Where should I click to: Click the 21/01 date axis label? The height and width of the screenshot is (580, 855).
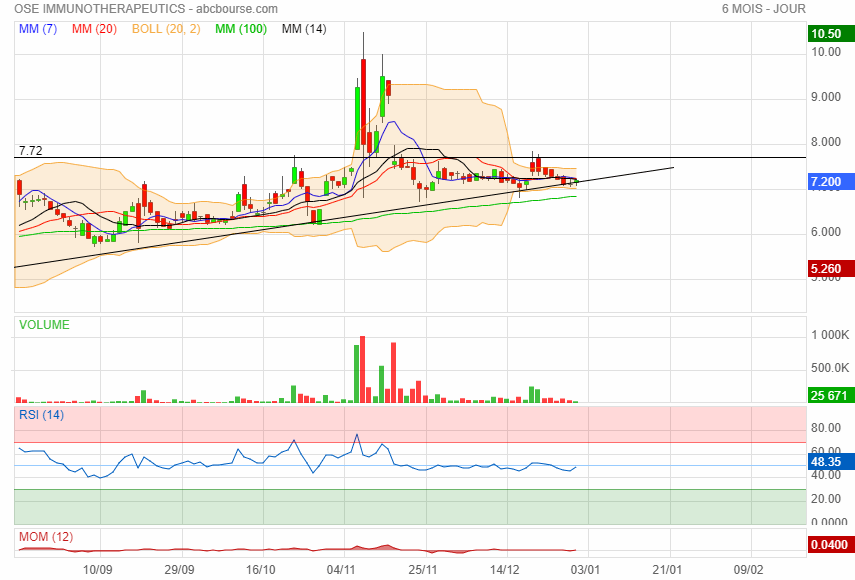667,570
